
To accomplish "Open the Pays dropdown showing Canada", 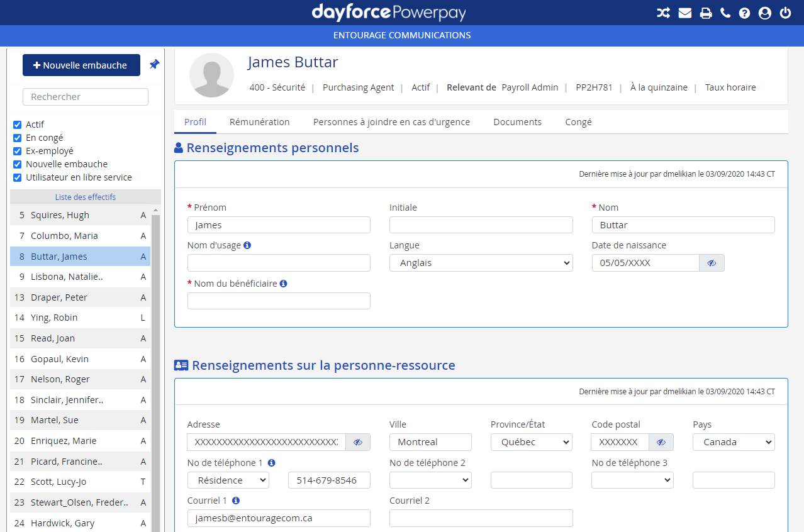I will click(x=733, y=442).
